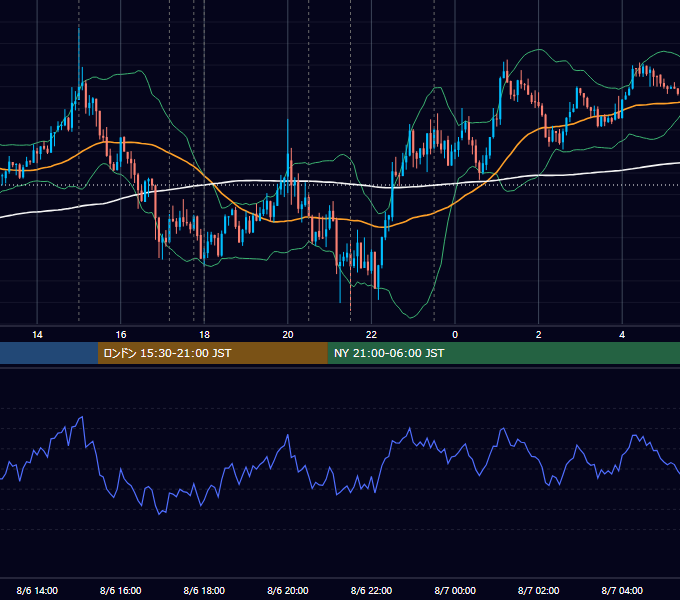Click the 8/6 20:00 time label
Image resolution: width=680 pixels, height=600 pixels.
tap(288, 590)
